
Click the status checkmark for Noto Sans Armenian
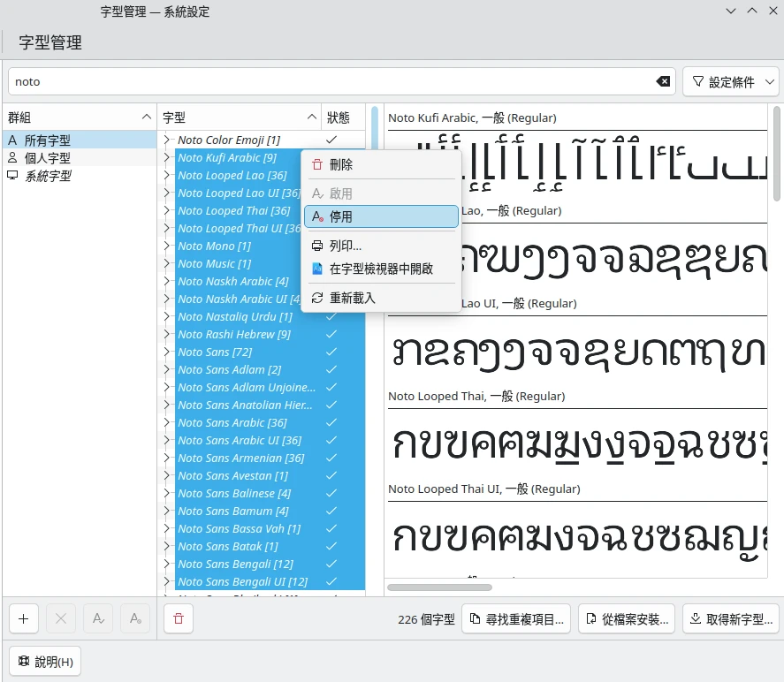pos(331,458)
